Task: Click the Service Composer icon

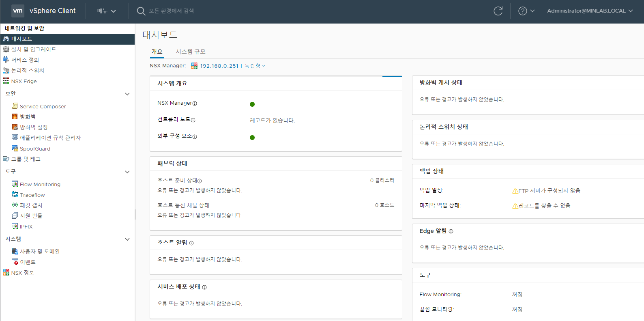Action: coord(15,106)
